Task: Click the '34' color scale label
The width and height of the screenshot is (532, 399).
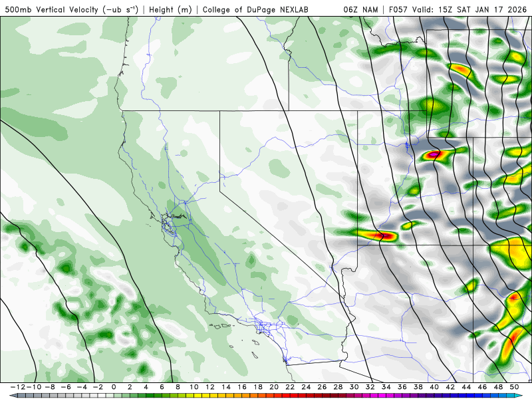Action: [x=386, y=387]
